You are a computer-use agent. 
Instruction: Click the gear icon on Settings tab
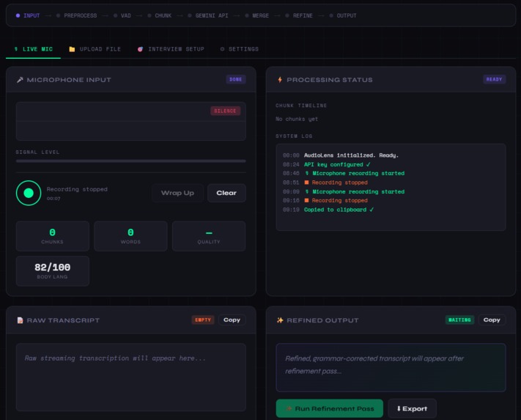coord(222,49)
